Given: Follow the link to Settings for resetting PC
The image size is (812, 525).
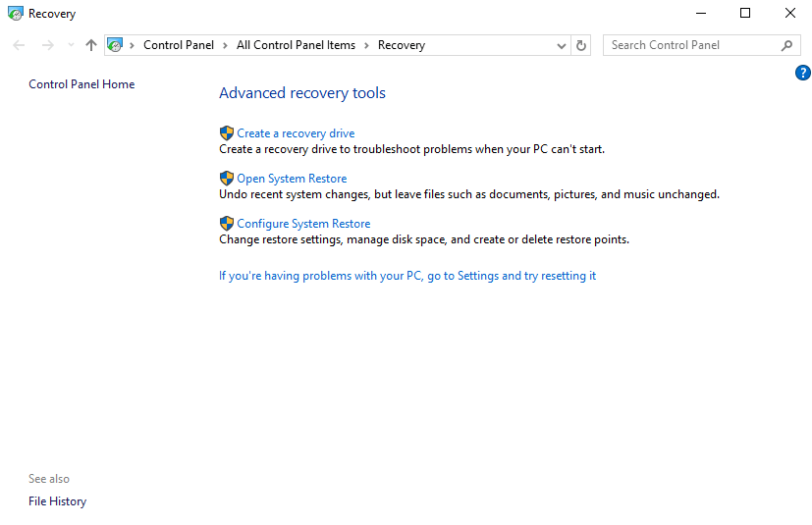Looking at the screenshot, I should 407,276.
